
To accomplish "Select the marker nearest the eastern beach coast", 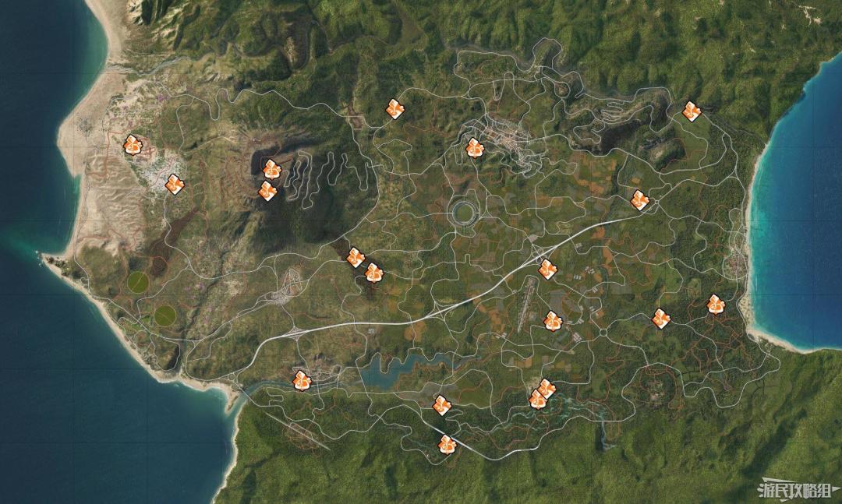I will pyautogui.click(x=715, y=305).
